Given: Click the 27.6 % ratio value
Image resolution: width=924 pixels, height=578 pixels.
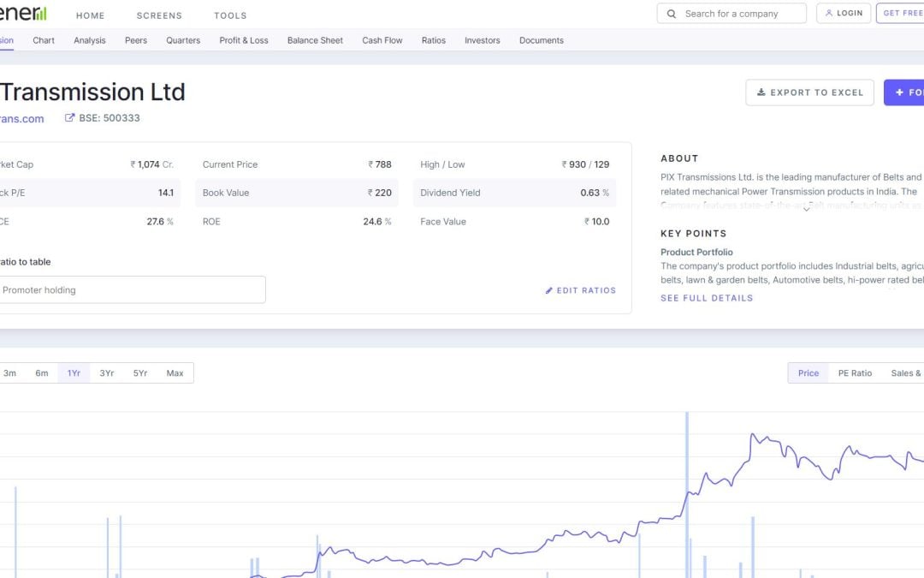Looking at the screenshot, I should pyautogui.click(x=160, y=222).
